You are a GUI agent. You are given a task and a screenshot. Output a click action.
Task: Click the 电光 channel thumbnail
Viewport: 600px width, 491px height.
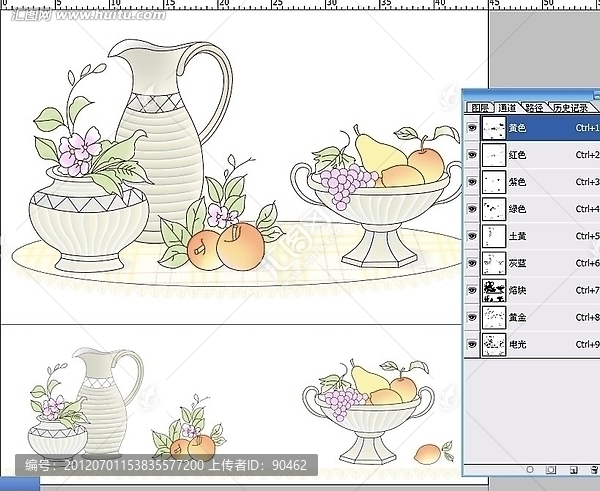[494, 344]
